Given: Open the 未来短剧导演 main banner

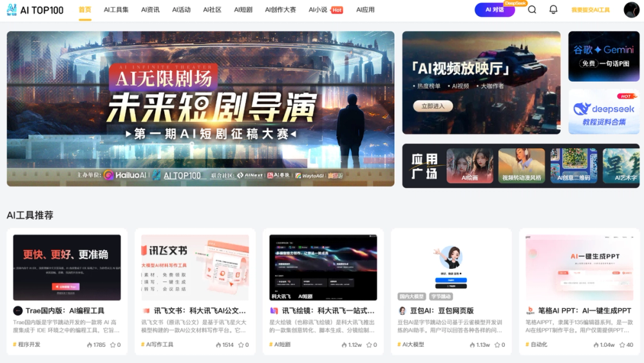Looking at the screenshot, I should [200, 109].
